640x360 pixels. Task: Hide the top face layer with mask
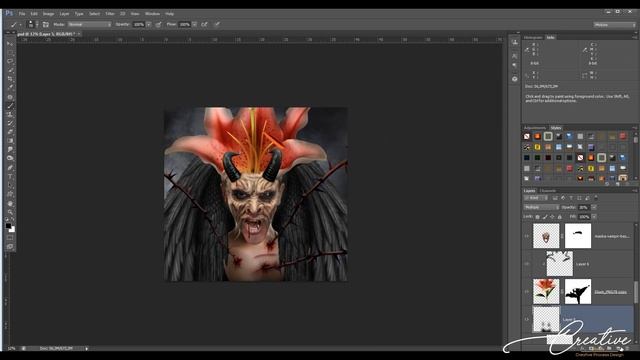coord(527,236)
